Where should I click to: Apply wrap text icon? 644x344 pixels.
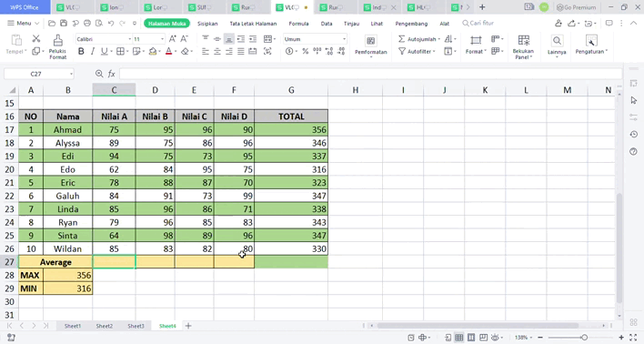[267, 51]
